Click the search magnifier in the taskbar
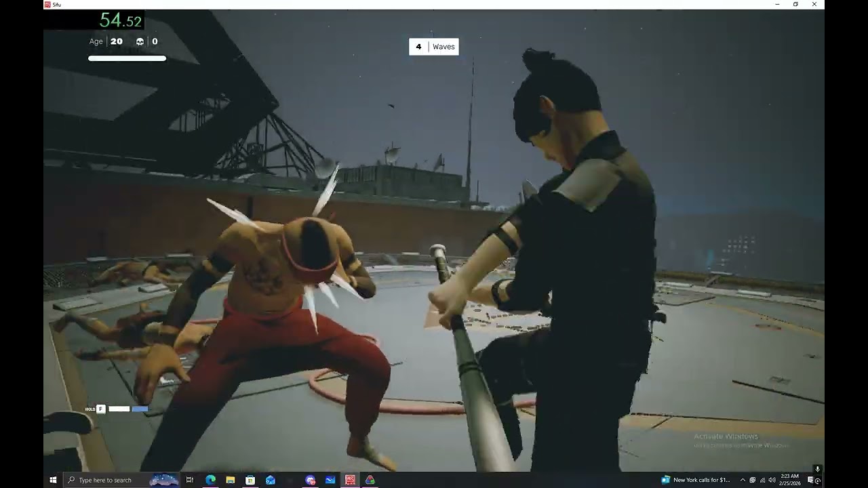 point(72,480)
